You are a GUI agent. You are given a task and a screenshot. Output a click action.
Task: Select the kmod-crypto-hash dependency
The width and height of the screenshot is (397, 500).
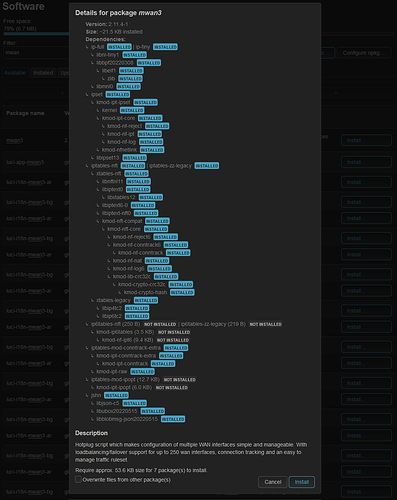pyautogui.click(x=145, y=292)
